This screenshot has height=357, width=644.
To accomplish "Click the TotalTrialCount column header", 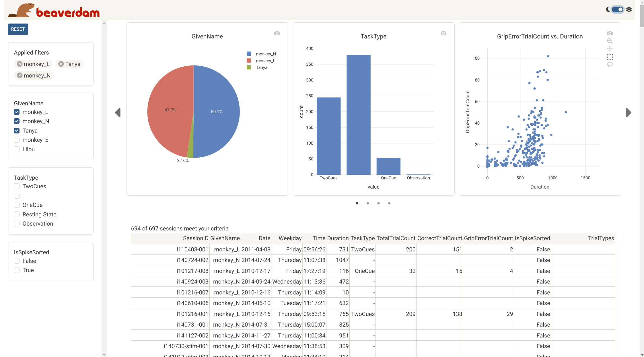I will point(396,238).
